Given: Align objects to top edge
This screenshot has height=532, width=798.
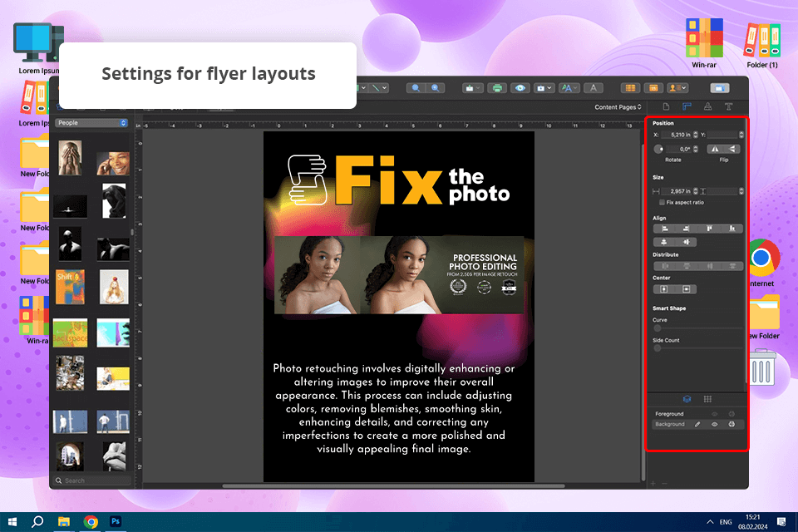Looking at the screenshot, I should [x=709, y=229].
